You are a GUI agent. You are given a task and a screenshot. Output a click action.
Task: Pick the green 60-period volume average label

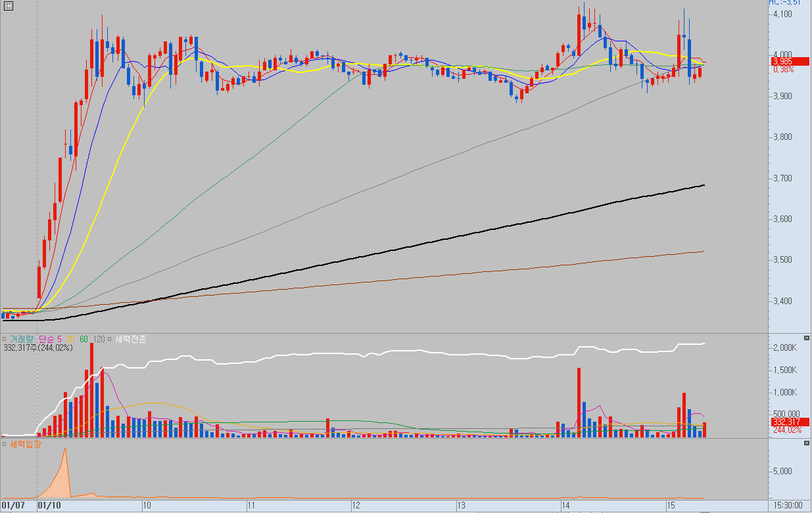(84, 339)
